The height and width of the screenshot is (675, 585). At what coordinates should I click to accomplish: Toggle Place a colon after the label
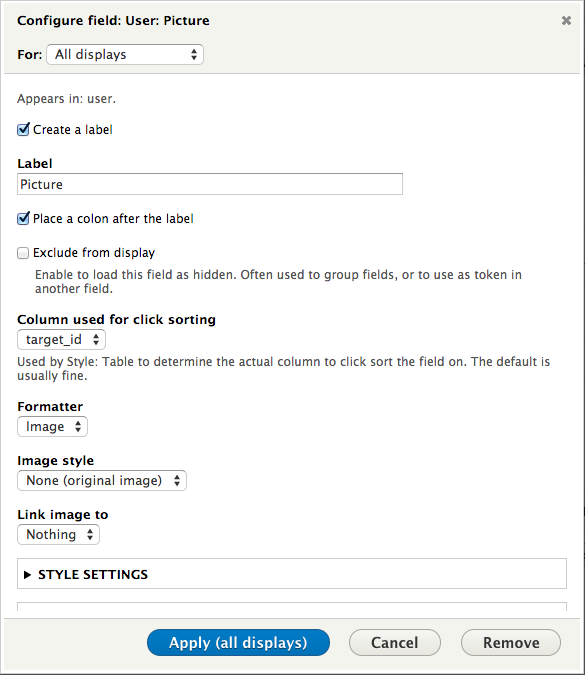click(x=23, y=219)
